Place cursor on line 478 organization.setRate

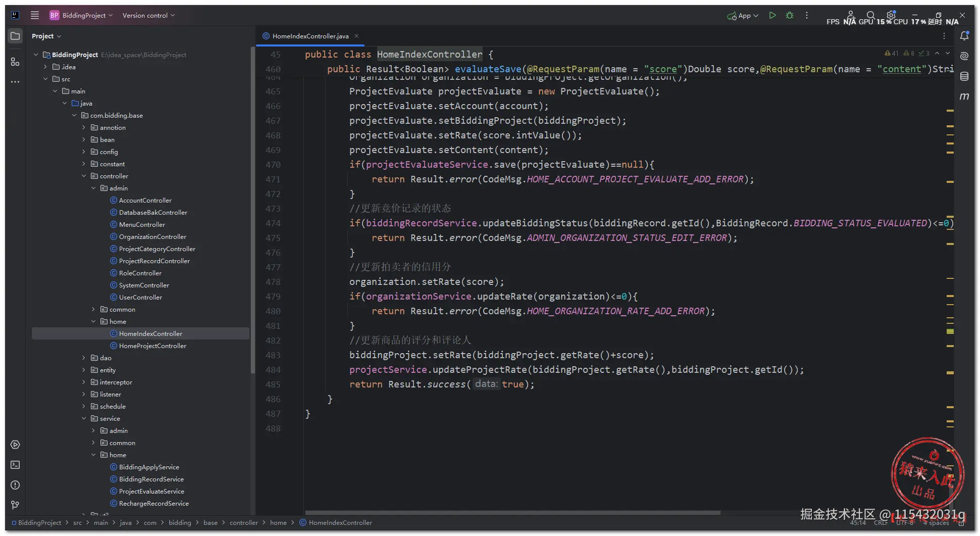427,282
